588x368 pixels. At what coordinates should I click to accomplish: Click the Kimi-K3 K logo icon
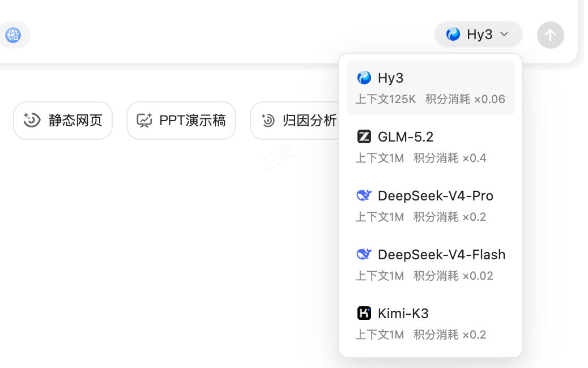(x=364, y=313)
